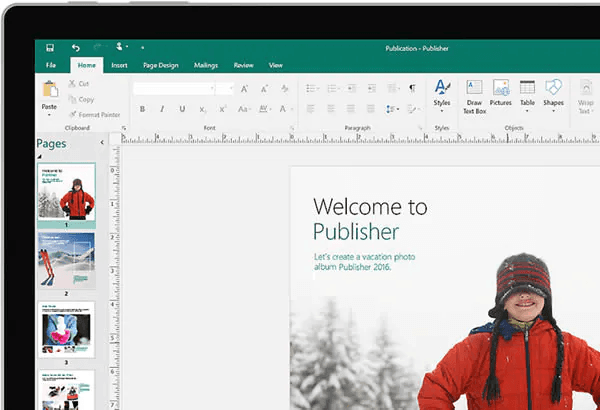This screenshot has height=410, width=600.
Task: Click the Center alignment icon
Action: (331, 109)
